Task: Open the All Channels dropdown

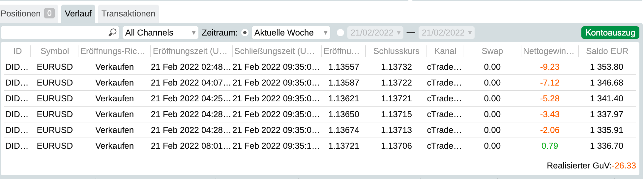Action: pos(160,33)
